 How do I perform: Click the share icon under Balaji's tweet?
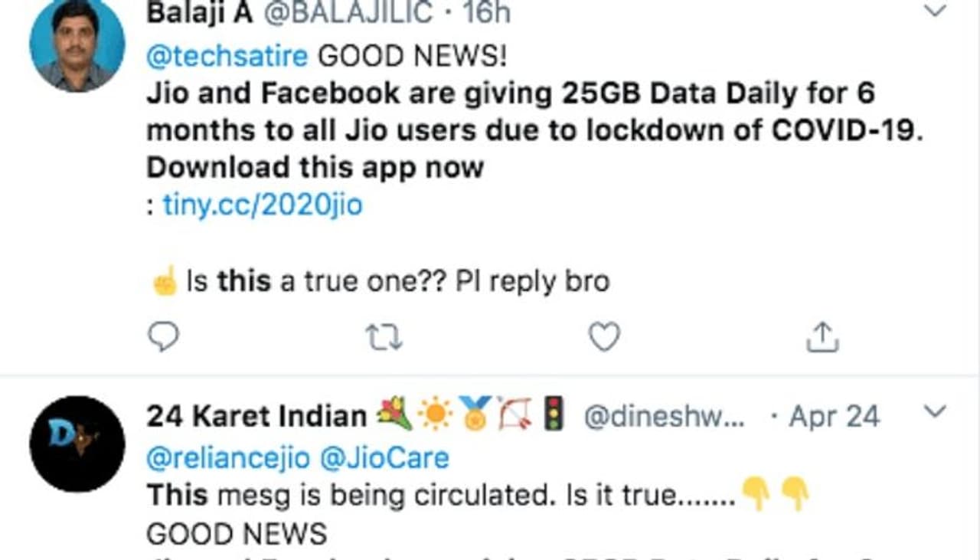click(x=822, y=336)
